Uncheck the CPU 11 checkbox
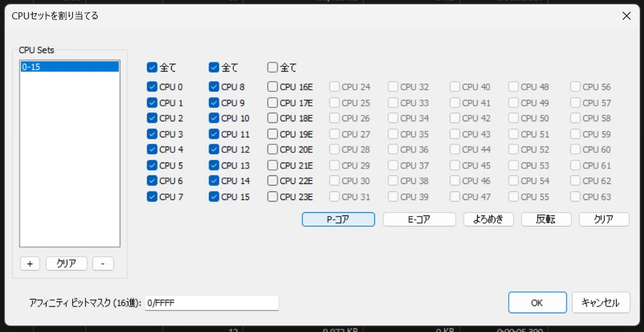The image size is (644, 332). click(214, 134)
